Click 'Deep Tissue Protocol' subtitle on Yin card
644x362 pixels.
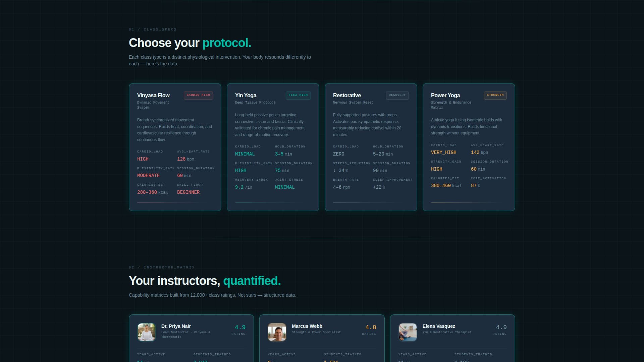coord(255,103)
